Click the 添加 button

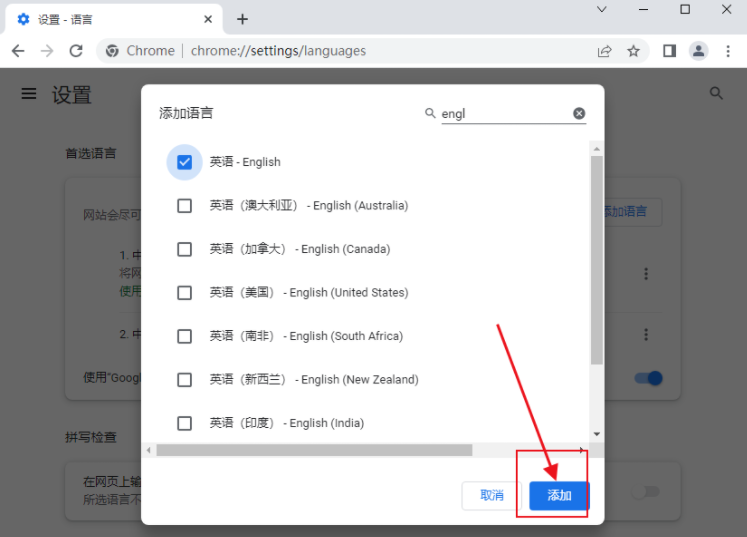pos(559,496)
